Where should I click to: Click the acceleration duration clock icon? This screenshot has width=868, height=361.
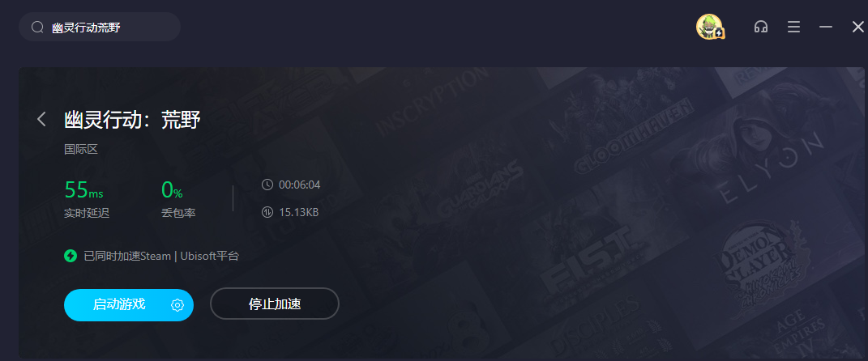pyautogui.click(x=267, y=185)
